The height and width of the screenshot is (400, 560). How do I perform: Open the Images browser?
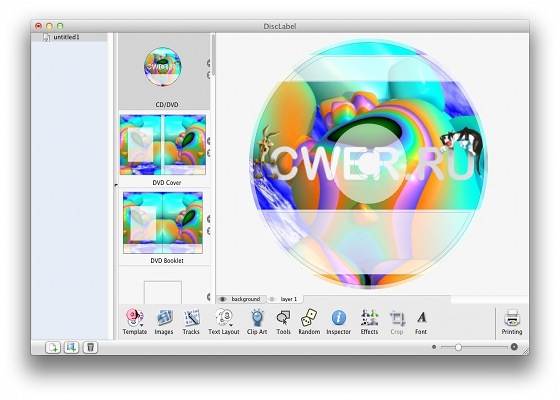click(164, 322)
